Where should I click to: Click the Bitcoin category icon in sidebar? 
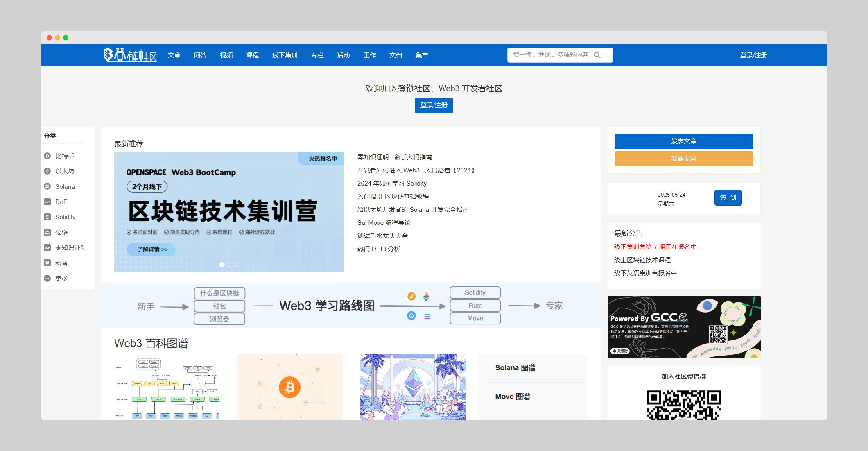tap(47, 156)
